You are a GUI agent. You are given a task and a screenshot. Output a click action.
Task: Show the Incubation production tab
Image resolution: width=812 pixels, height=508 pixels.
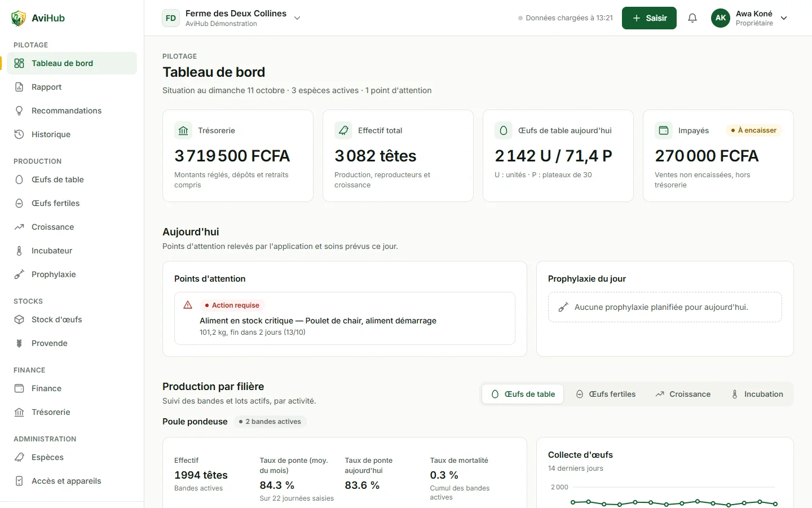757,394
